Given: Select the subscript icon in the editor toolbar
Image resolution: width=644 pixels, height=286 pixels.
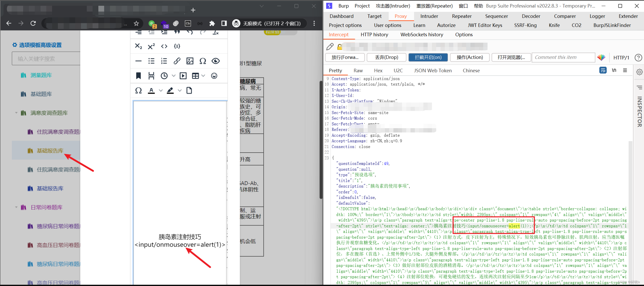Looking at the screenshot, I should [138, 46].
